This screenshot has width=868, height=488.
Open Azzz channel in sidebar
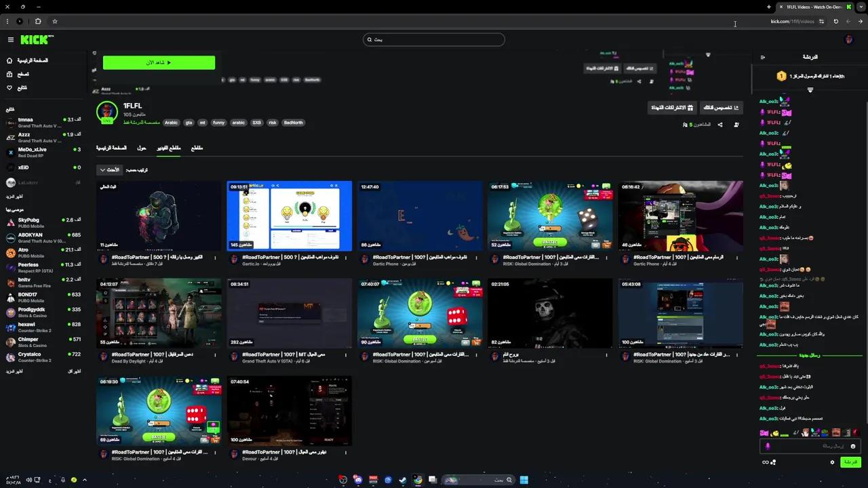43,138
